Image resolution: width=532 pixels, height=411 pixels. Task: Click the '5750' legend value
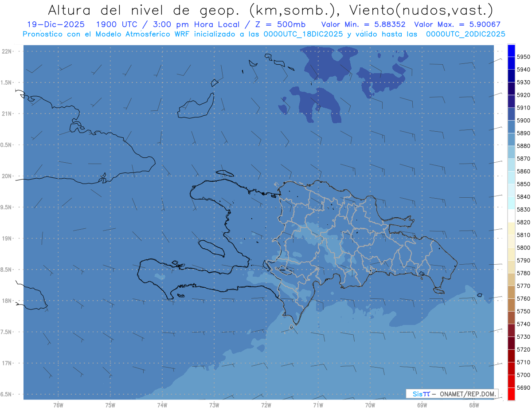(523, 311)
